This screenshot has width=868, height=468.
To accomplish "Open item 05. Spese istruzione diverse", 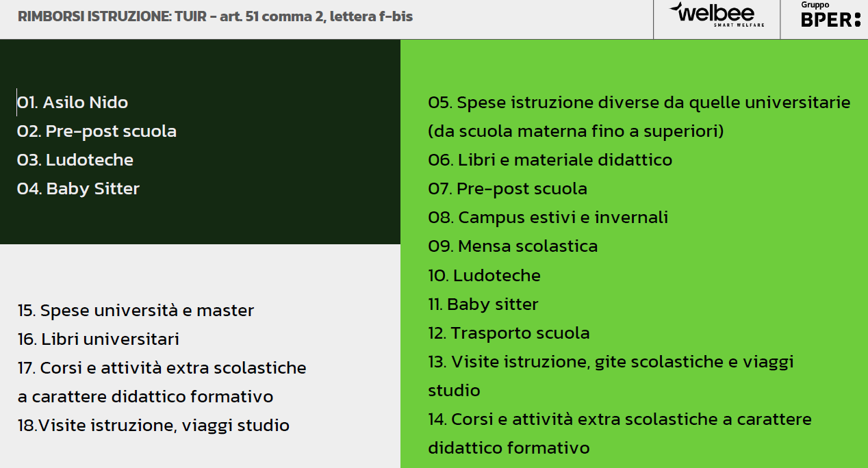I will tap(639, 103).
